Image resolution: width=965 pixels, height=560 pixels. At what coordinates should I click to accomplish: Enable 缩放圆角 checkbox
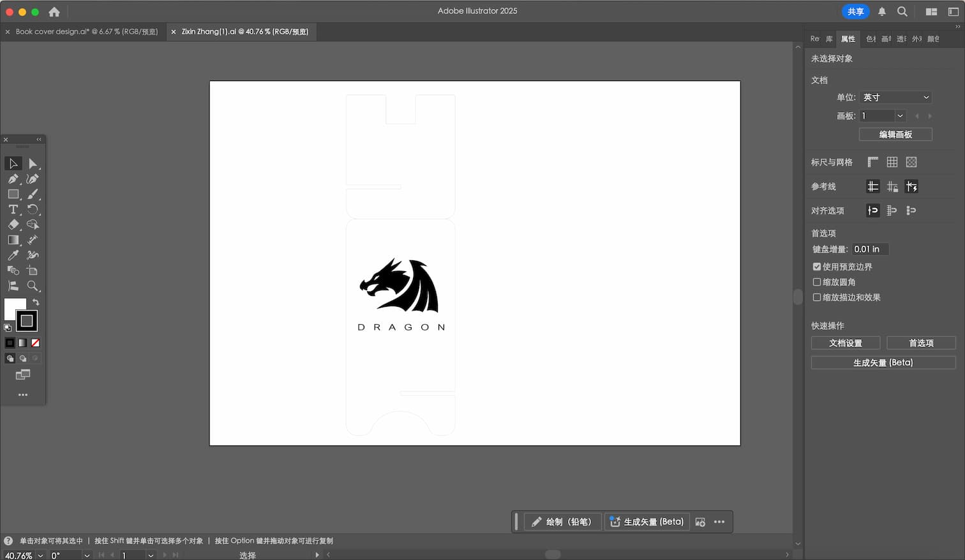[x=817, y=282]
